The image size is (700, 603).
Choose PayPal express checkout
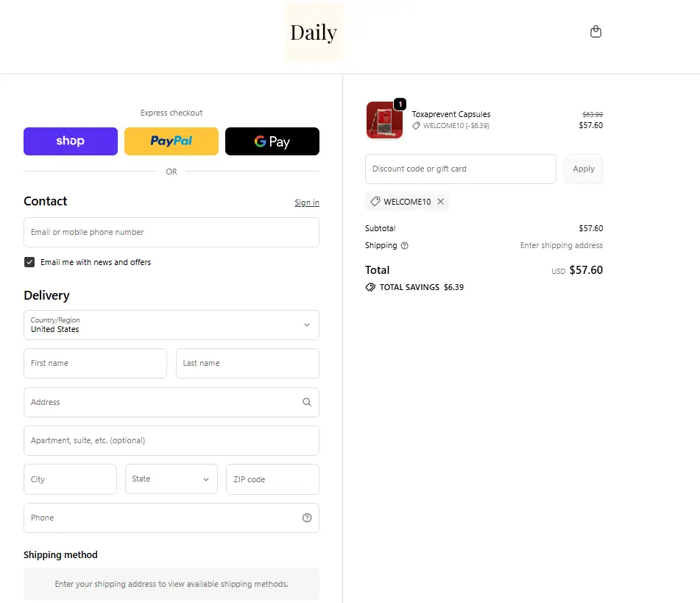pyautogui.click(x=171, y=141)
